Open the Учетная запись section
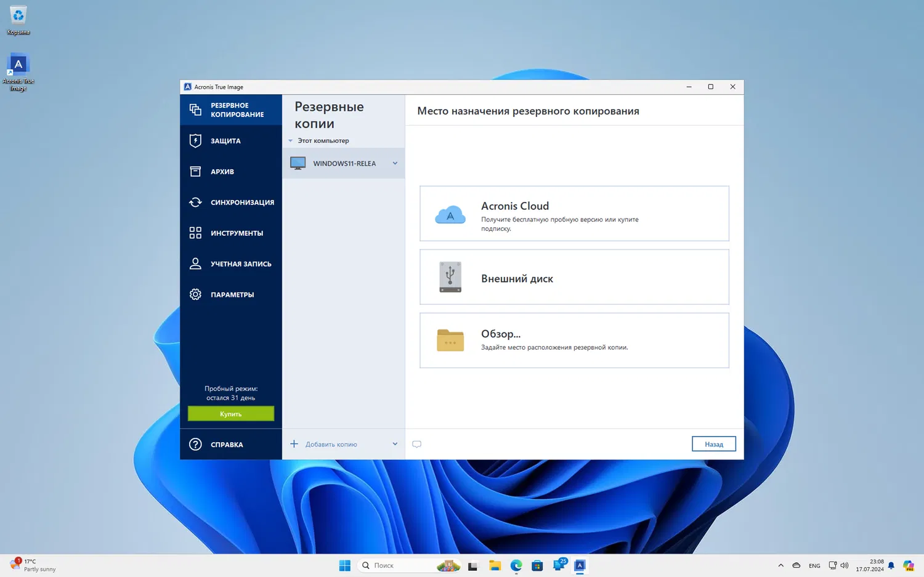 tap(231, 264)
